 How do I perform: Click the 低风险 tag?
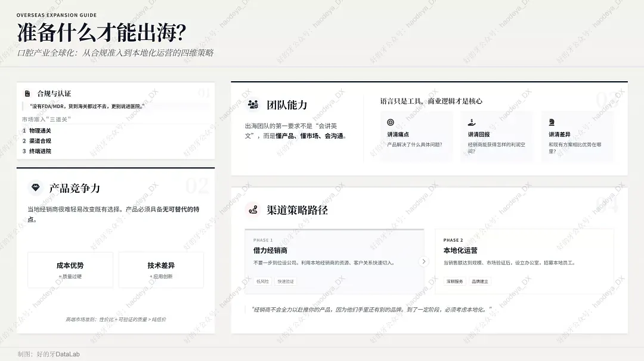coord(262,281)
